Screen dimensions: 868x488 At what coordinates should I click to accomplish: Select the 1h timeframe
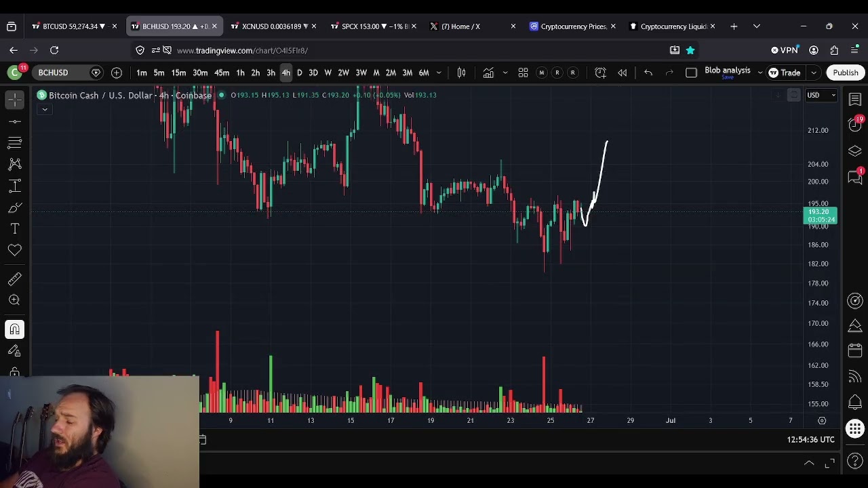240,73
